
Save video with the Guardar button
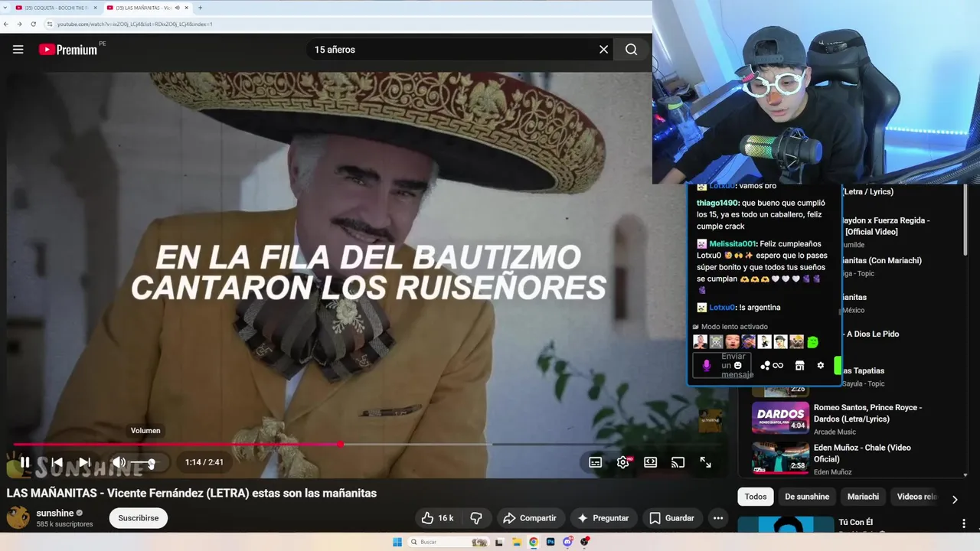click(671, 518)
